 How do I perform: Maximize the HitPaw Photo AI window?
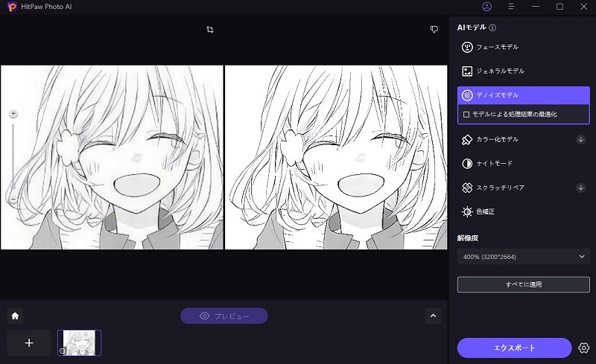pyautogui.click(x=559, y=7)
